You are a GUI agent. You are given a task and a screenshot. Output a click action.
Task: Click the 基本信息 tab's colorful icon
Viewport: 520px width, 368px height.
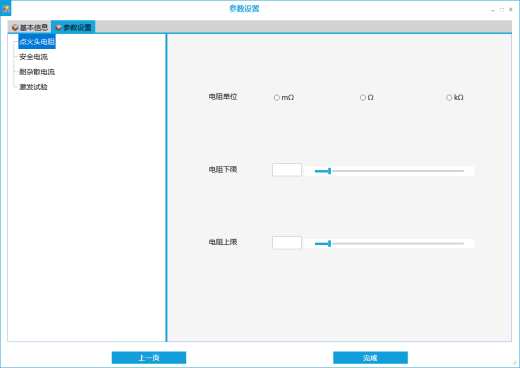click(15, 27)
